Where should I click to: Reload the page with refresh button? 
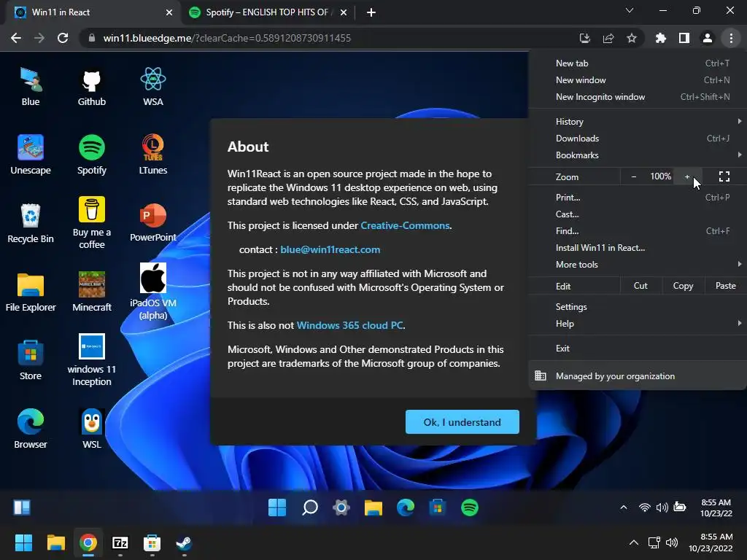click(x=63, y=38)
